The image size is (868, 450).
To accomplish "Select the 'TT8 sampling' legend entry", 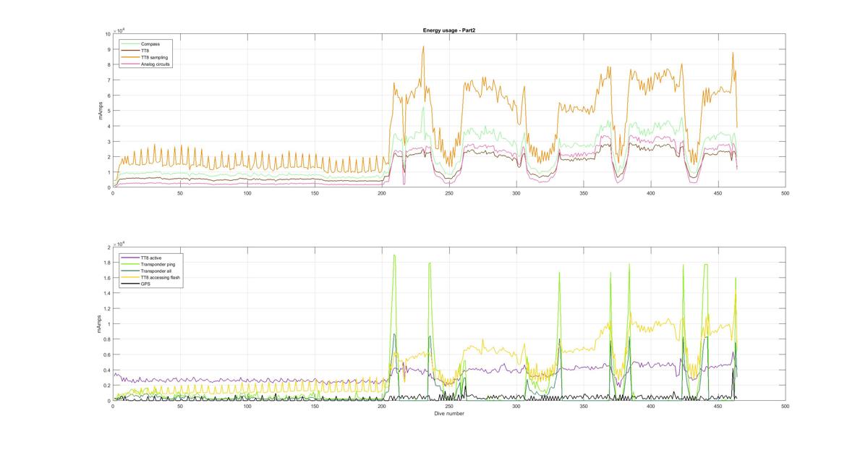I will coord(153,57).
